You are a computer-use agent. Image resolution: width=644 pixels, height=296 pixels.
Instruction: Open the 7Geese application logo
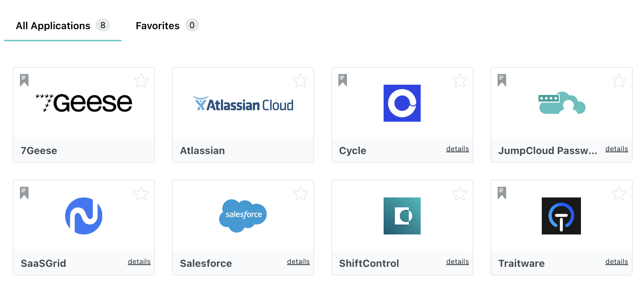tap(84, 103)
